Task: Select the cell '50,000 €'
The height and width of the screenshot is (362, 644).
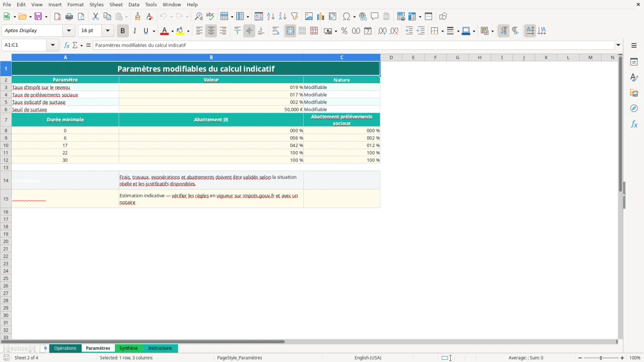Action: [x=211, y=109]
